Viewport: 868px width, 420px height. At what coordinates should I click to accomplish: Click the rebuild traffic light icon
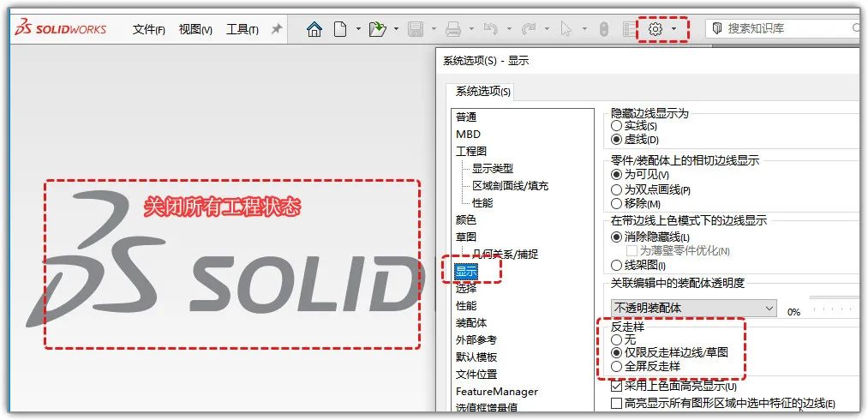603,30
